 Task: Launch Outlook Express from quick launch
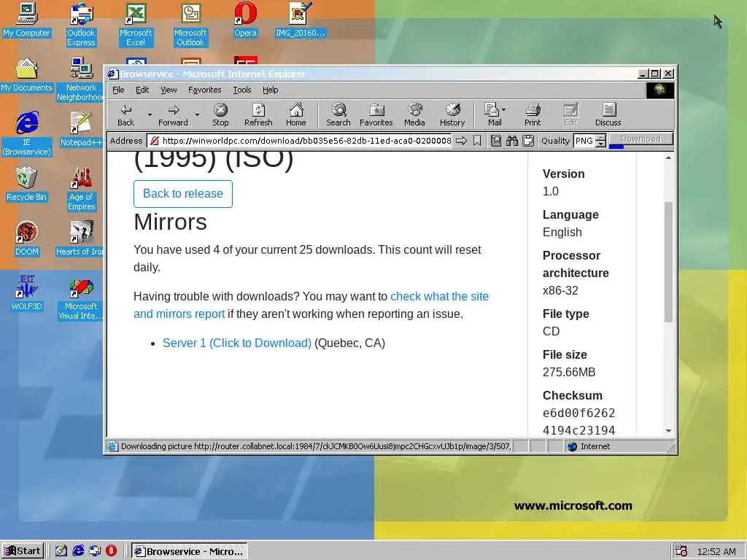[x=95, y=551]
